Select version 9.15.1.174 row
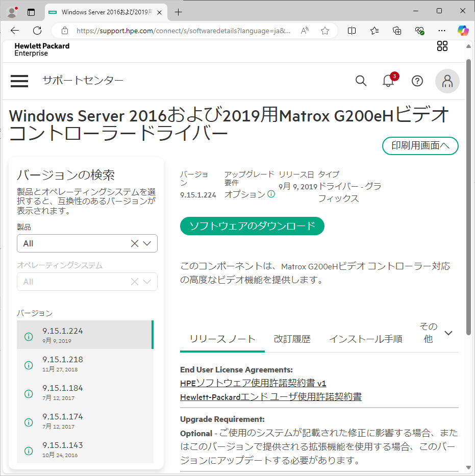The image size is (475, 476). [85, 420]
